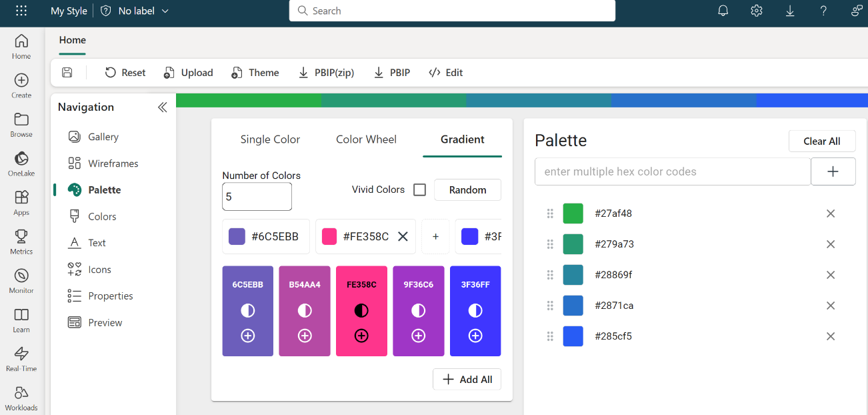The width and height of the screenshot is (868, 415).
Task: Click Upload in the toolbar
Action: [189, 73]
